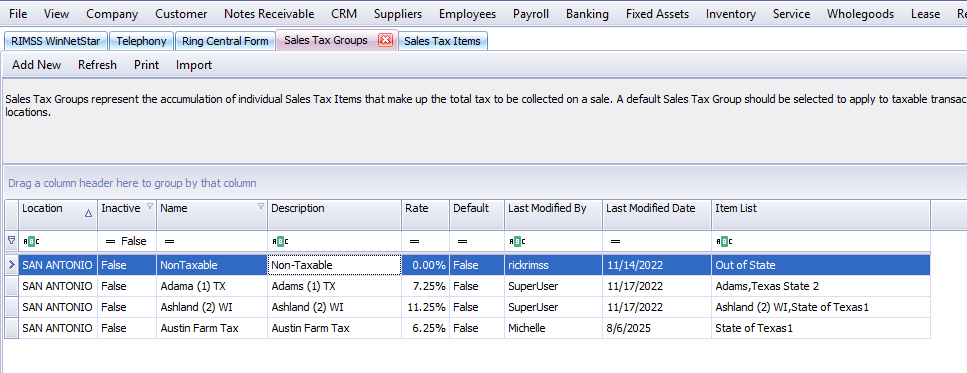967x373 pixels.
Task: Click row selector for Austin Farm Tax
Action: [x=11, y=328]
